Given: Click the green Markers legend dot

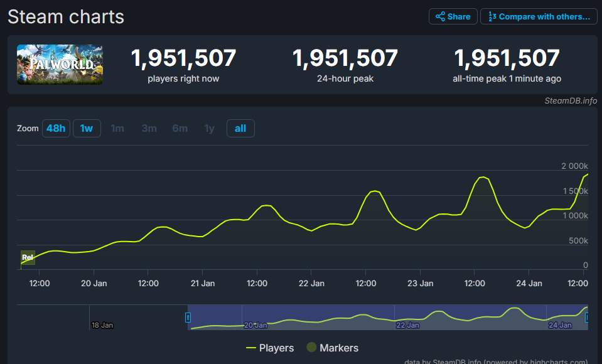Looking at the screenshot, I should click(x=311, y=347).
